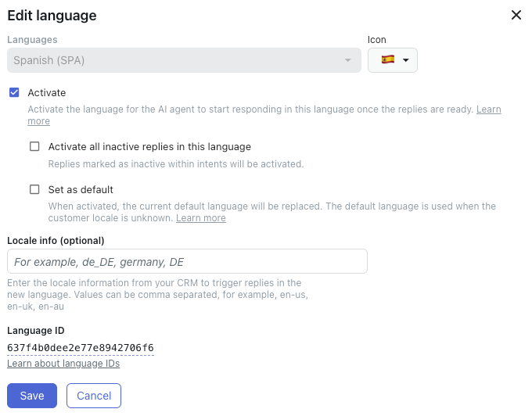Focus the Locale info input field

pos(187,261)
